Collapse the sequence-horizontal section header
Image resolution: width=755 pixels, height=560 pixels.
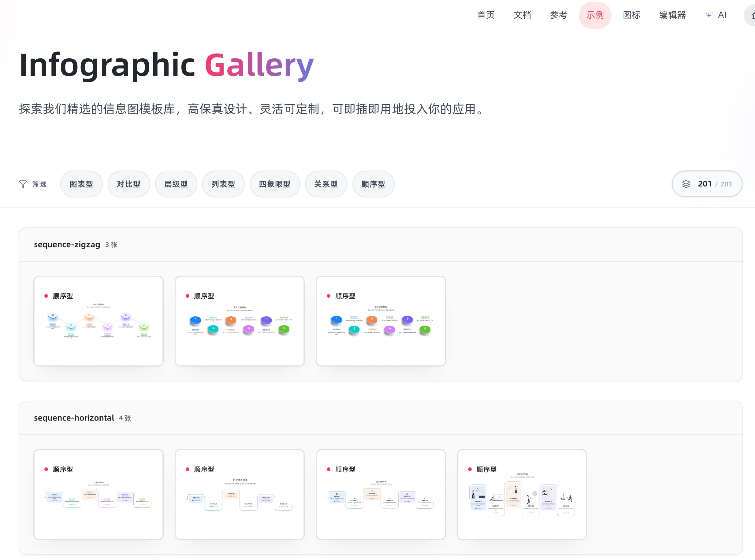coord(74,418)
